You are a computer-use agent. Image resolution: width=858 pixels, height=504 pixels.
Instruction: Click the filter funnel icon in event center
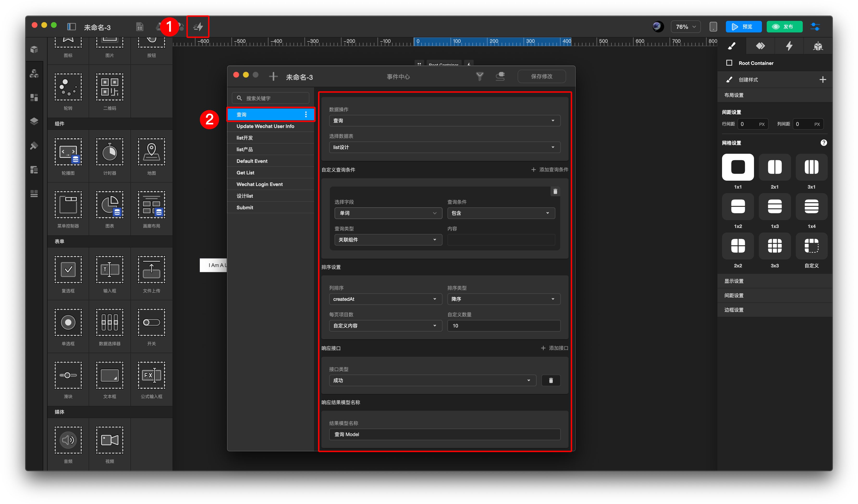coord(480,76)
